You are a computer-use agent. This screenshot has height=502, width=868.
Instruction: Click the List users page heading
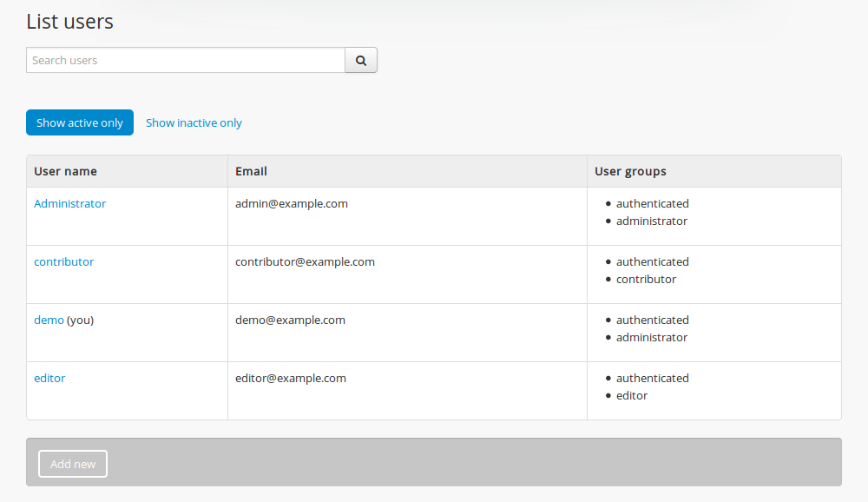pyautogui.click(x=69, y=22)
